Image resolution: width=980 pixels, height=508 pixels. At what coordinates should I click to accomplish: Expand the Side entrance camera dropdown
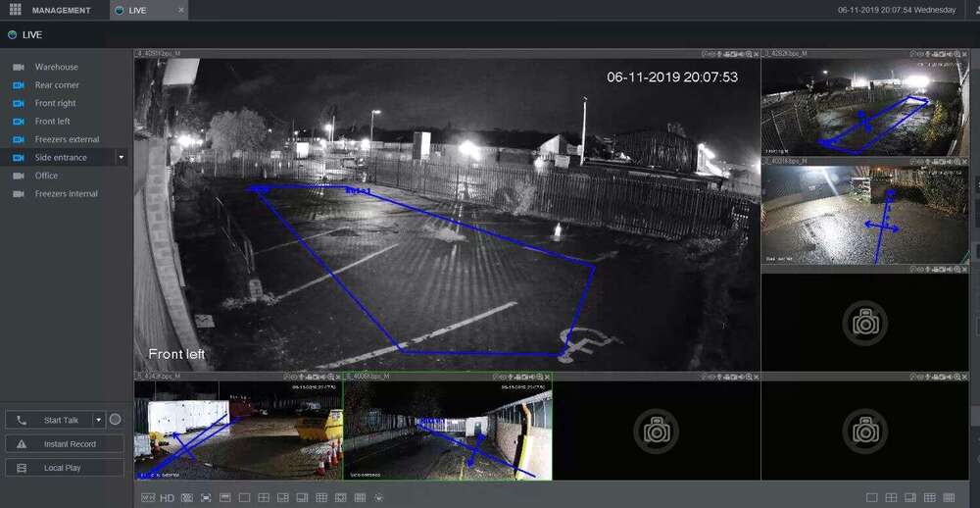pyautogui.click(x=122, y=157)
